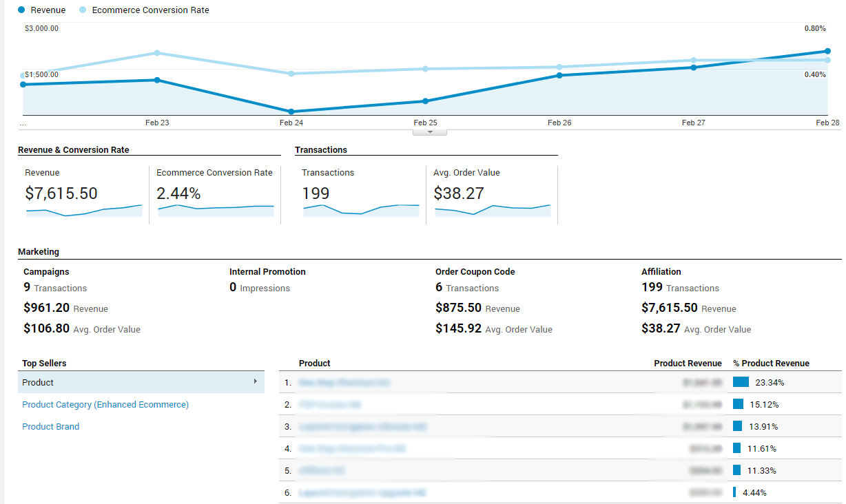Open the blurred product link in row 3
This screenshot has width=846, height=504.
tap(362, 426)
